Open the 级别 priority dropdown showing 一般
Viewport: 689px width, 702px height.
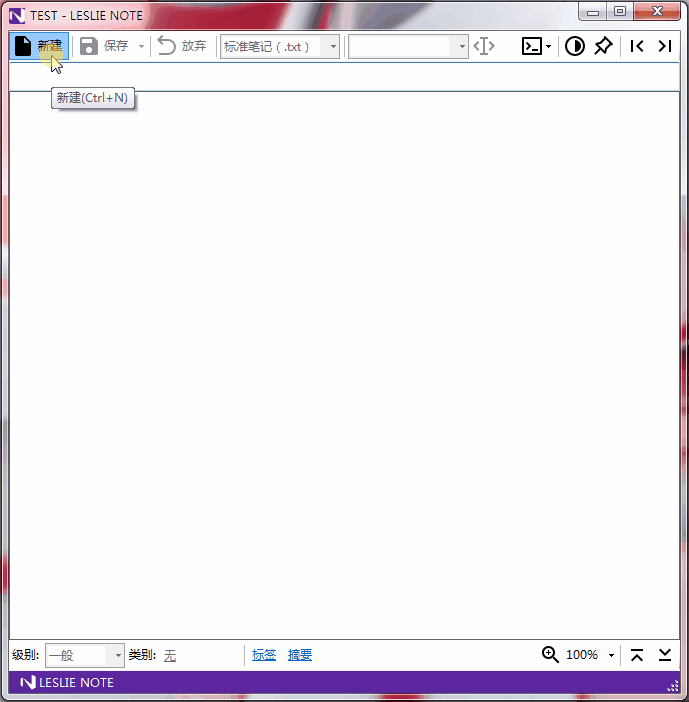click(85, 655)
